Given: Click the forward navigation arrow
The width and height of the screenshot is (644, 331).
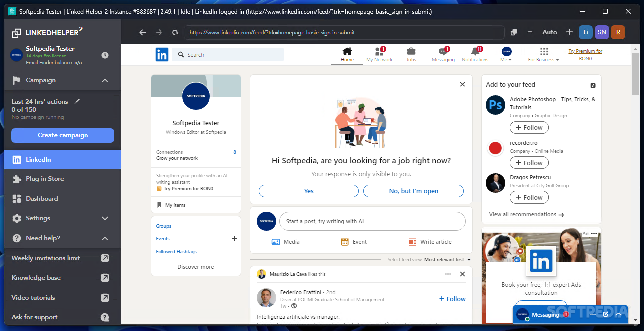Looking at the screenshot, I should [x=159, y=32].
